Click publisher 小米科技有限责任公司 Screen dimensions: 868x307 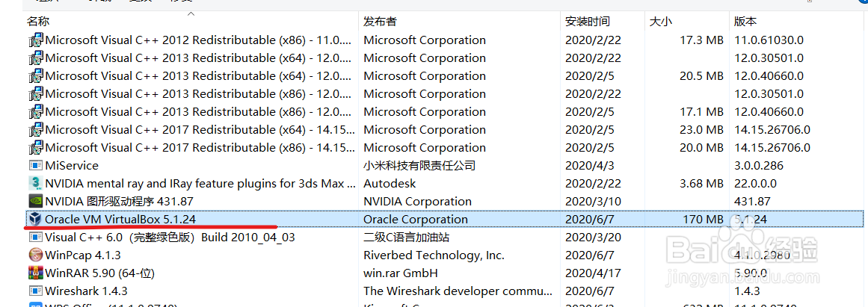(x=419, y=165)
